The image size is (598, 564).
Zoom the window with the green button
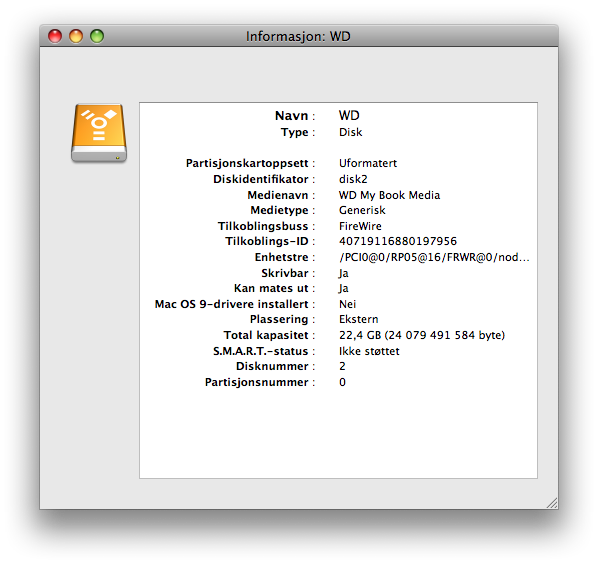(x=97, y=37)
